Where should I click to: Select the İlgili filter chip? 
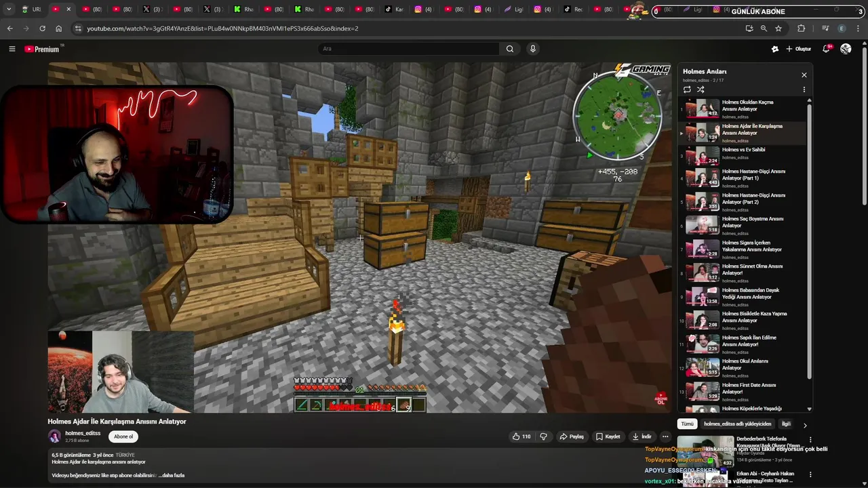(786, 424)
